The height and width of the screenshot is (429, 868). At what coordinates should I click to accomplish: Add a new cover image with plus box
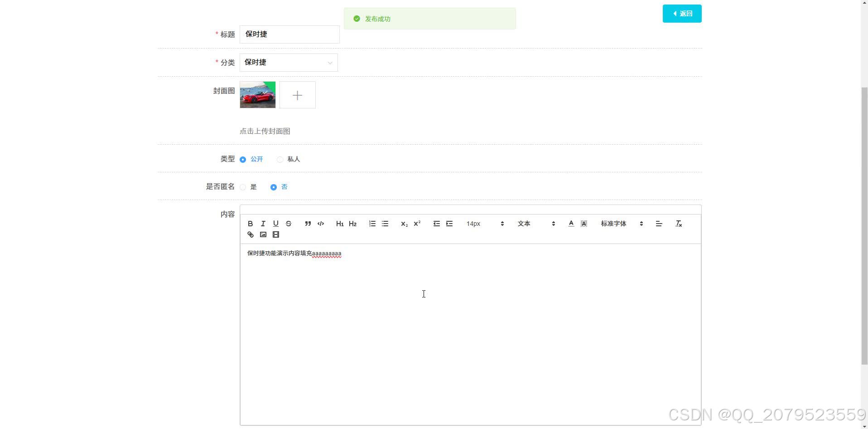pyautogui.click(x=297, y=95)
